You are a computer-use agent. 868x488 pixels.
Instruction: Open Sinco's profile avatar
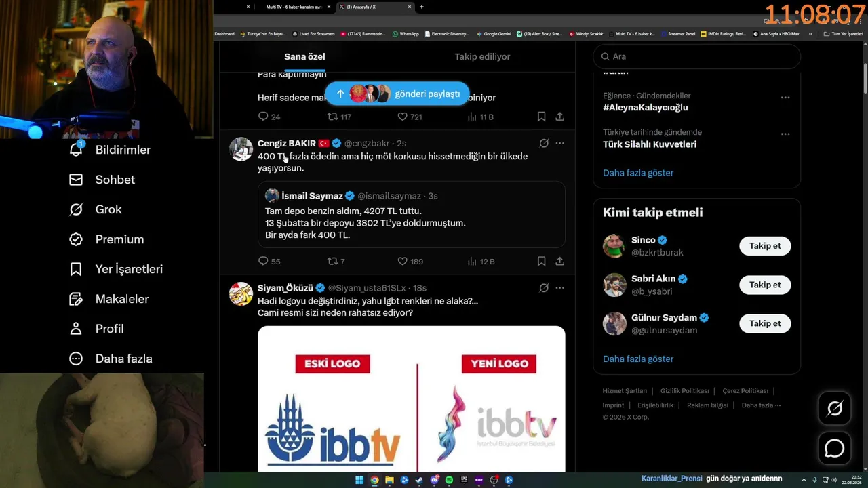(x=614, y=246)
